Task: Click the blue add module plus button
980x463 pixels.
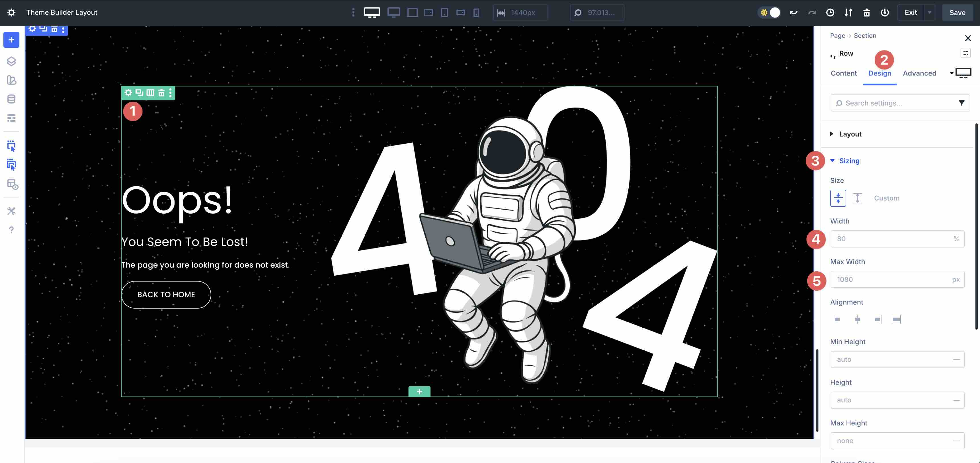Action: point(11,40)
